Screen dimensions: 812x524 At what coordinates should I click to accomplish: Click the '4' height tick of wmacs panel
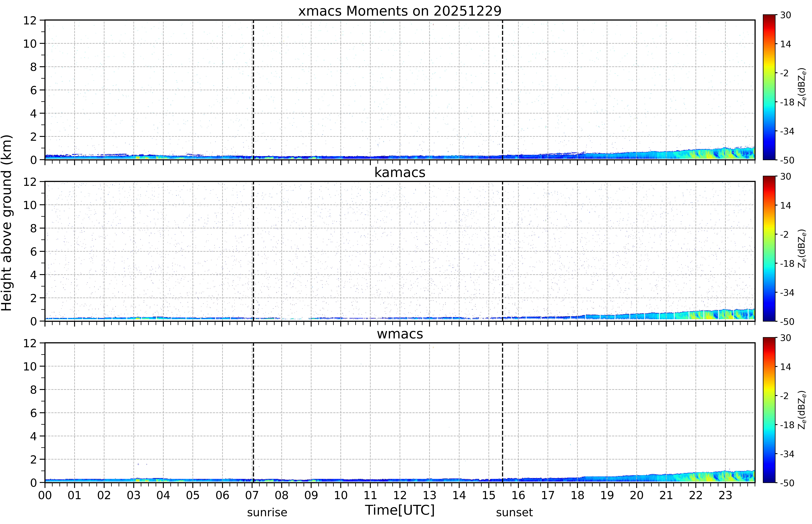(x=33, y=436)
